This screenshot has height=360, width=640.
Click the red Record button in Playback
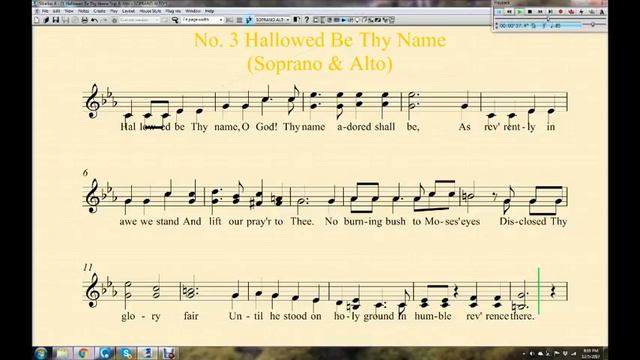point(560,12)
